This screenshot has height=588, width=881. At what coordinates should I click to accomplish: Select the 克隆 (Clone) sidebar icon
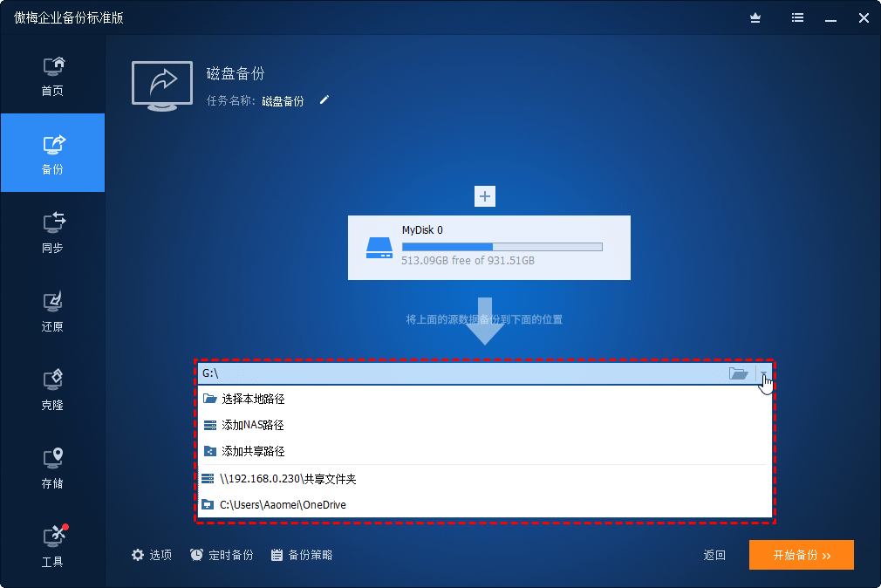click(x=52, y=388)
